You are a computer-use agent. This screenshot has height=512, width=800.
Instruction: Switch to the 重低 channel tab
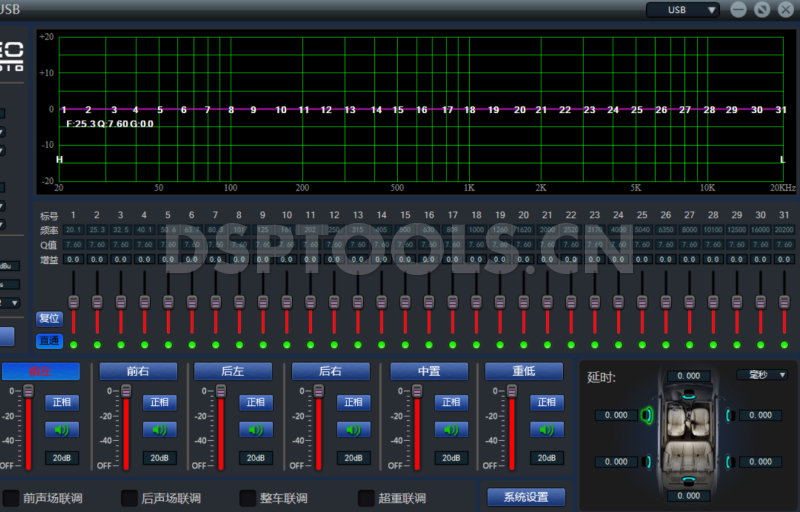click(525, 371)
